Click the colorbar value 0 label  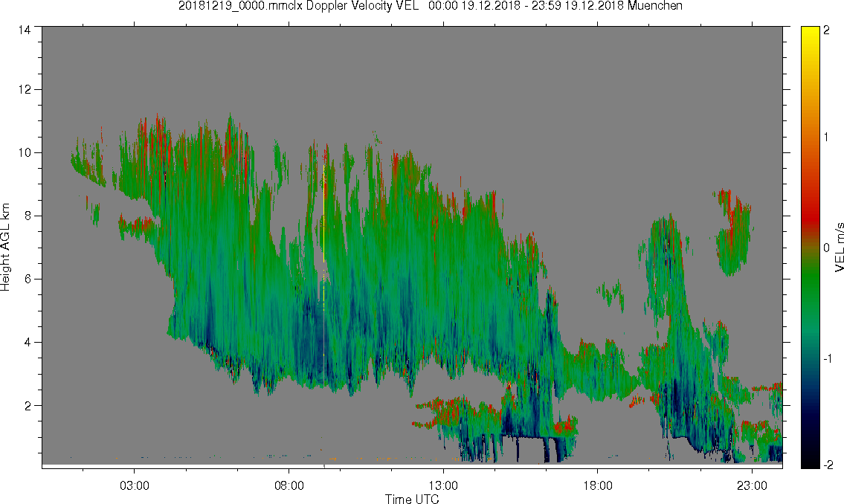[826, 248]
